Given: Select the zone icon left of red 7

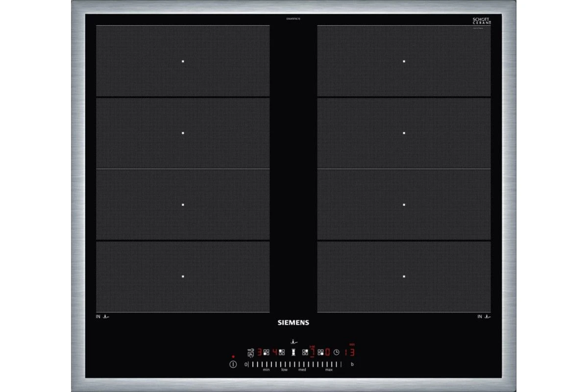Looking at the screenshot, I should click(x=305, y=352).
